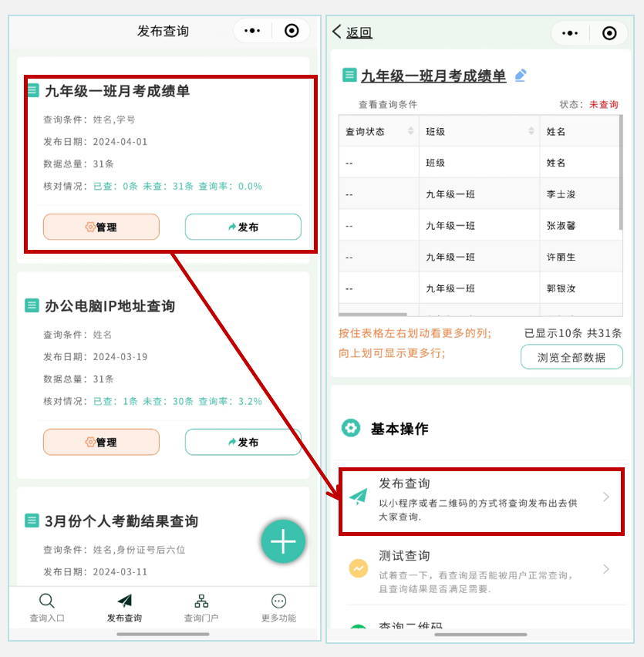Switch to the 查询入口 tab
This screenshot has height=657, width=644.
point(47,608)
